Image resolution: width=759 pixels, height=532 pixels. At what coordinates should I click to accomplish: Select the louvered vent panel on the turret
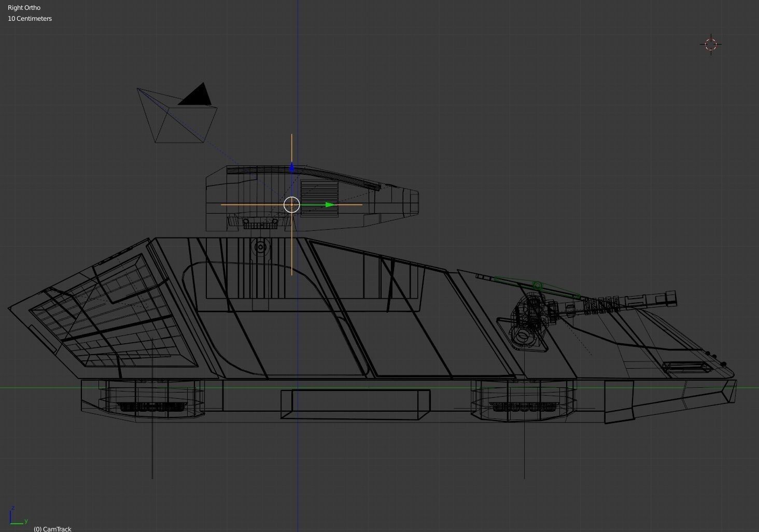[319, 198]
